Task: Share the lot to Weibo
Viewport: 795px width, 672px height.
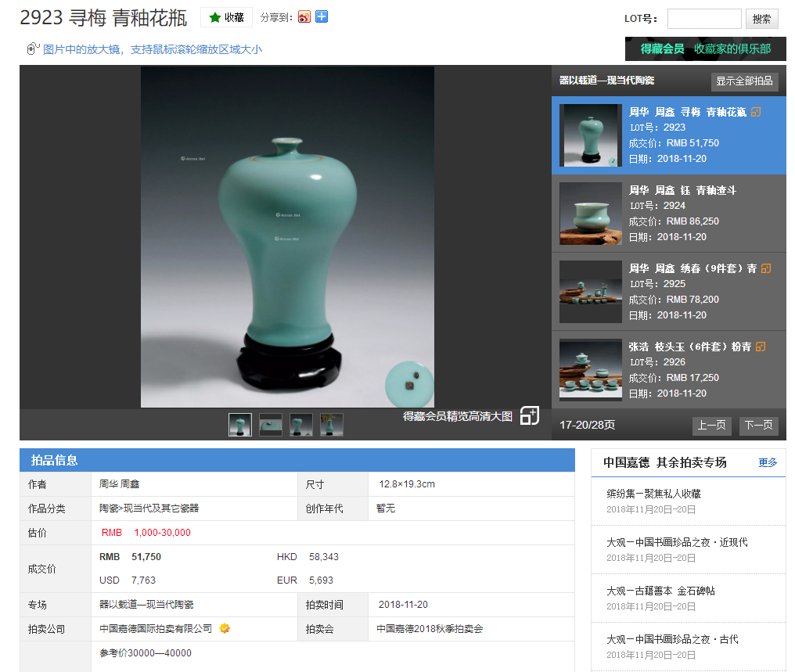Action: coord(304,17)
